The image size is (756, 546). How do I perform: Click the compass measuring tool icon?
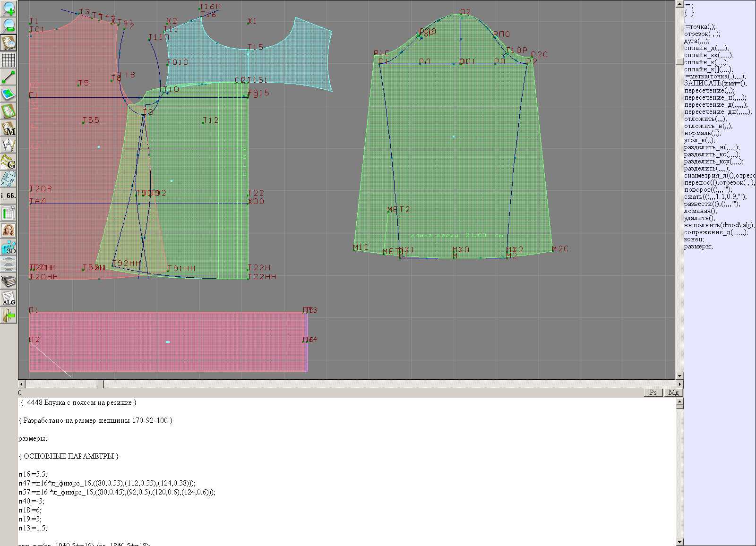click(x=9, y=145)
